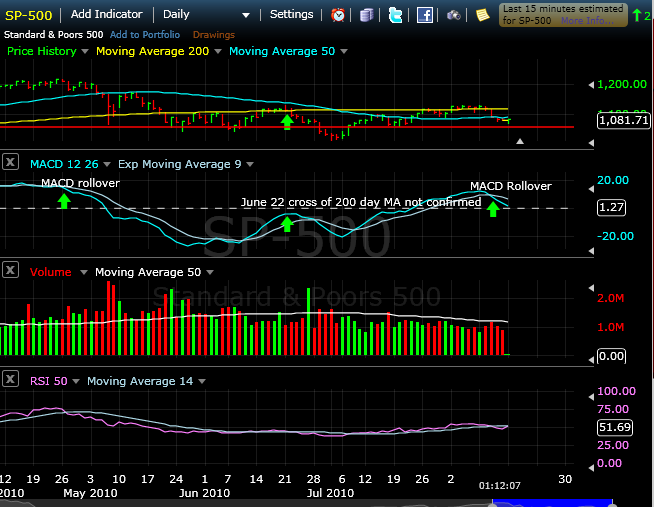Open the yellow sticky note icon
654x507 pixels.
point(483,15)
